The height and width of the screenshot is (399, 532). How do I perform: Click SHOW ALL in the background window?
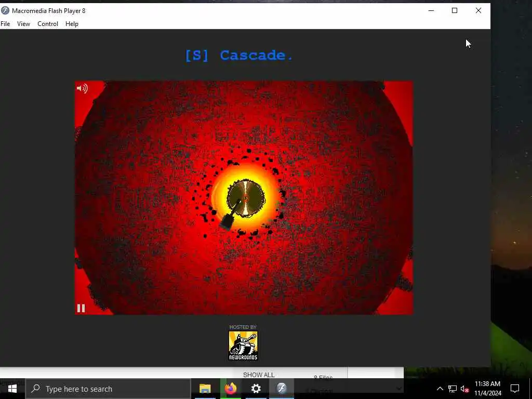[x=259, y=375]
